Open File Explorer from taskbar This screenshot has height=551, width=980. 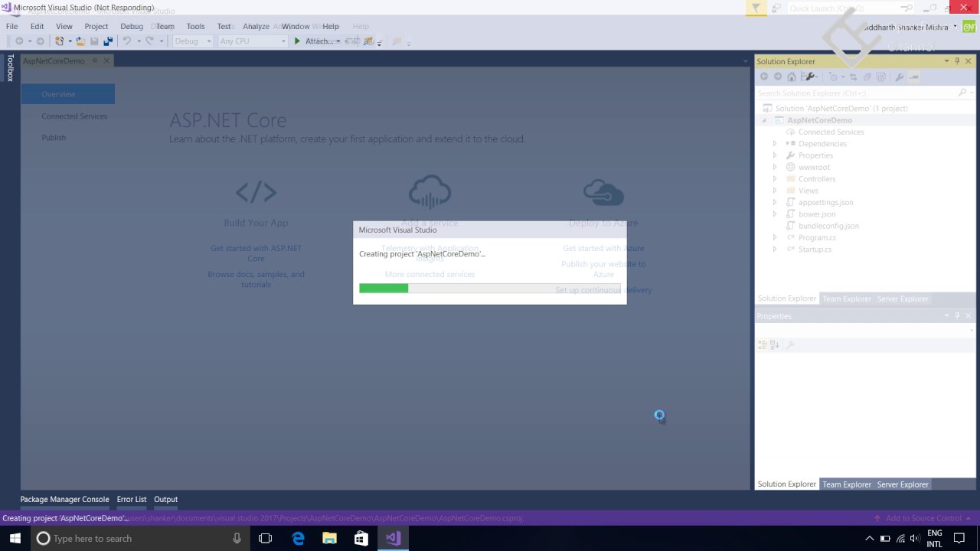(x=329, y=538)
